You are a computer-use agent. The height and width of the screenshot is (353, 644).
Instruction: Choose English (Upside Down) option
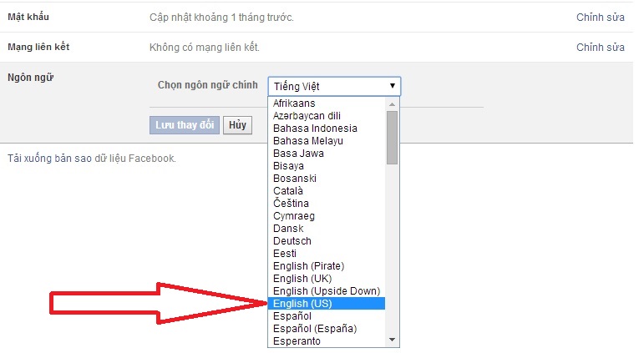(327, 291)
